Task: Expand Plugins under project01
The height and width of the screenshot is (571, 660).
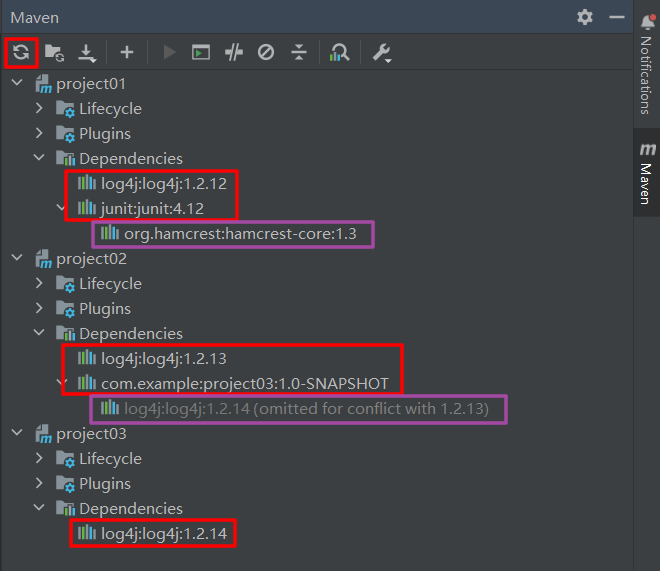Action: 39,133
